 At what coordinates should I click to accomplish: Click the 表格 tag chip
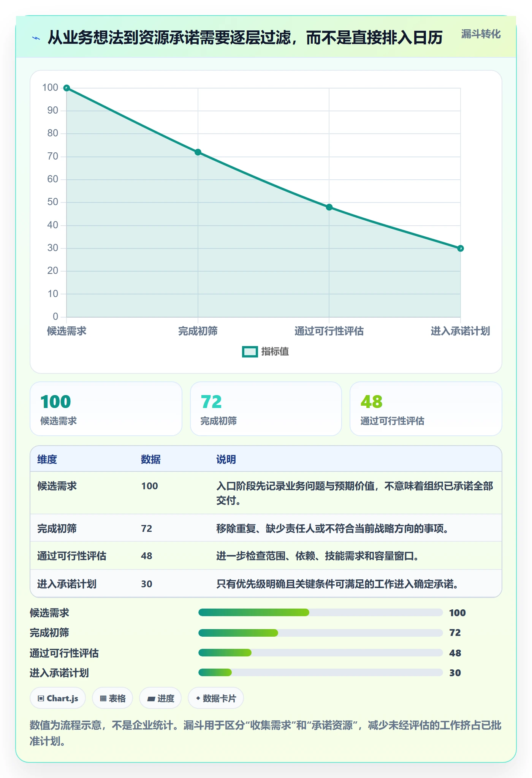tap(112, 698)
